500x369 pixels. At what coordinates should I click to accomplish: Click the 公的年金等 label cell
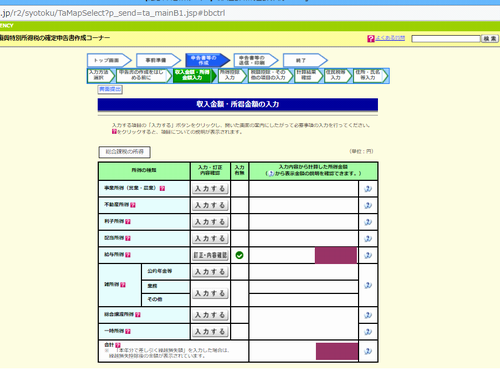pos(166,272)
